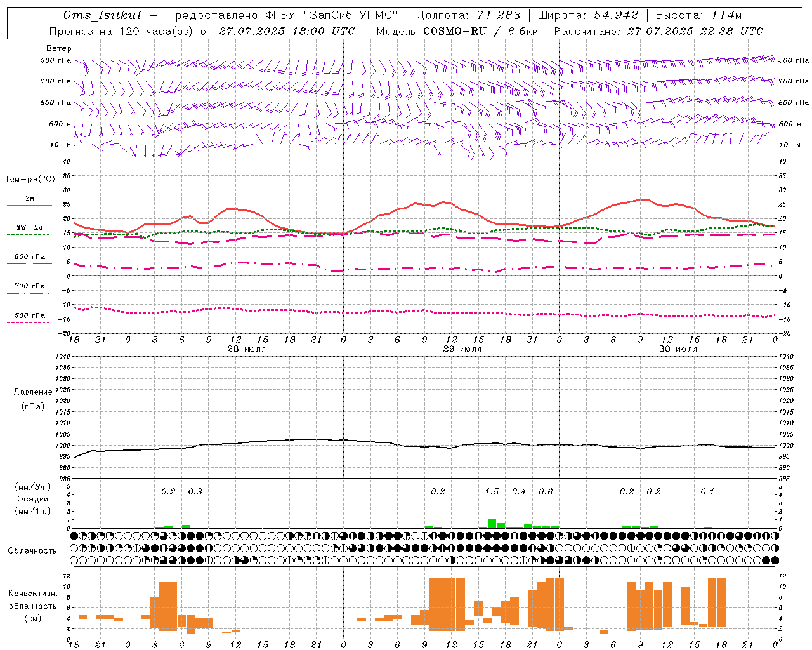The image size is (812, 650).
Task: Click the '29 июля' date label
Action: [462, 349]
